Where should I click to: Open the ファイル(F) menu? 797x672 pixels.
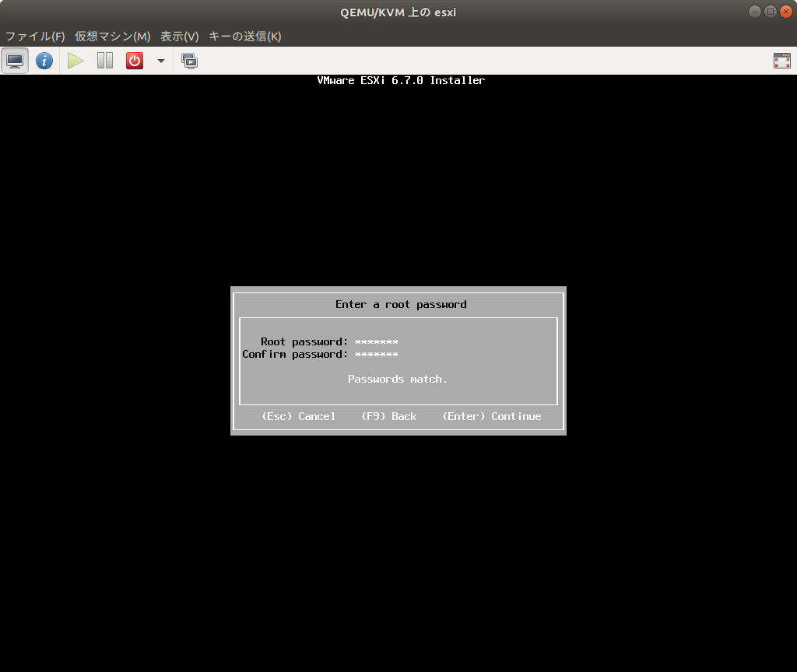[x=35, y=36]
